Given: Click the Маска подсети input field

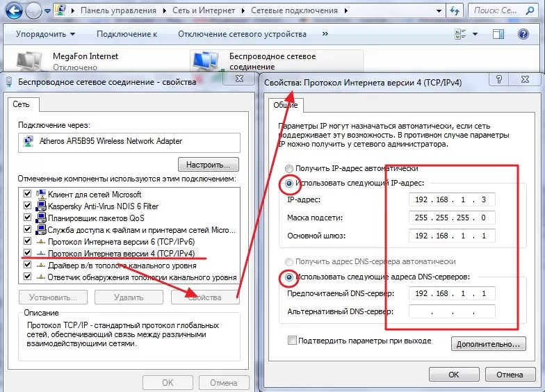Looking at the screenshot, I should [x=452, y=218].
